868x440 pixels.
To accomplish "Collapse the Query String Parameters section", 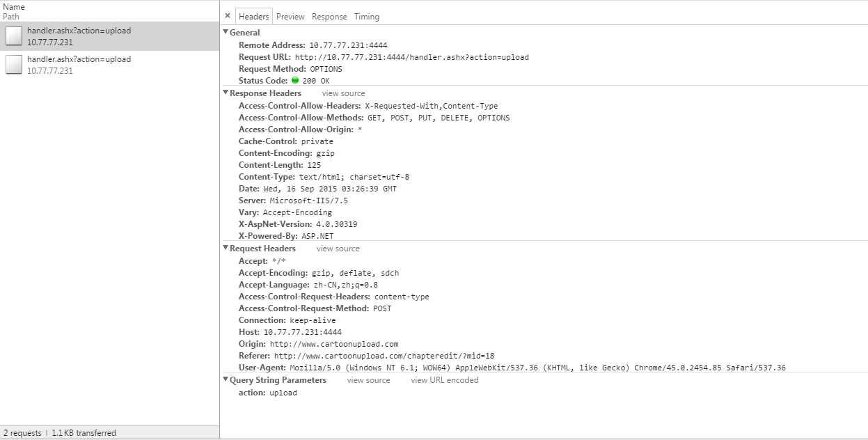I will (x=226, y=380).
